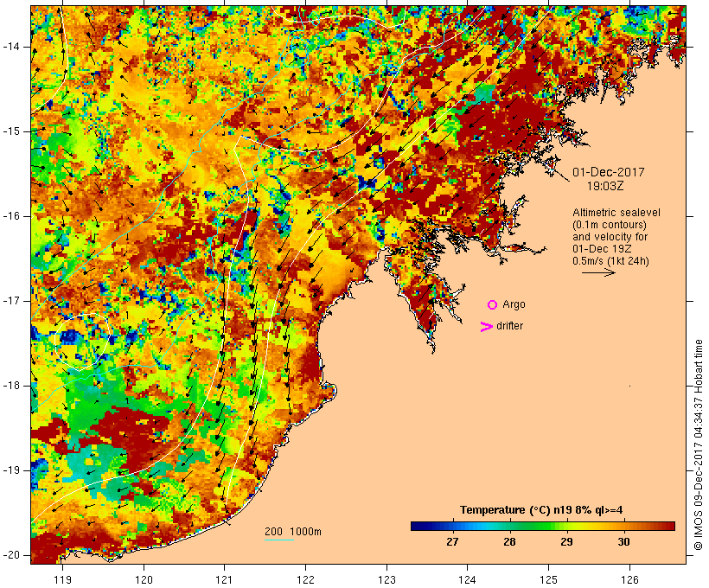This screenshot has width=709, height=588.
Task: Click the longitude axis label '120'
Action: point(144,579)
